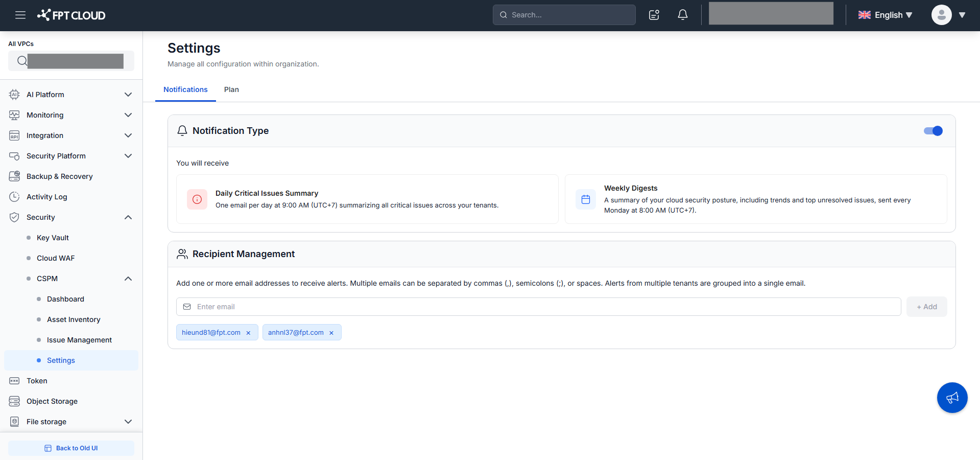Image resolution: width=980 pixels, height=460 pixels.
Task: Open Asset Inventory in the sidebar
Action: pyautogui.click(x=74, y=319)
